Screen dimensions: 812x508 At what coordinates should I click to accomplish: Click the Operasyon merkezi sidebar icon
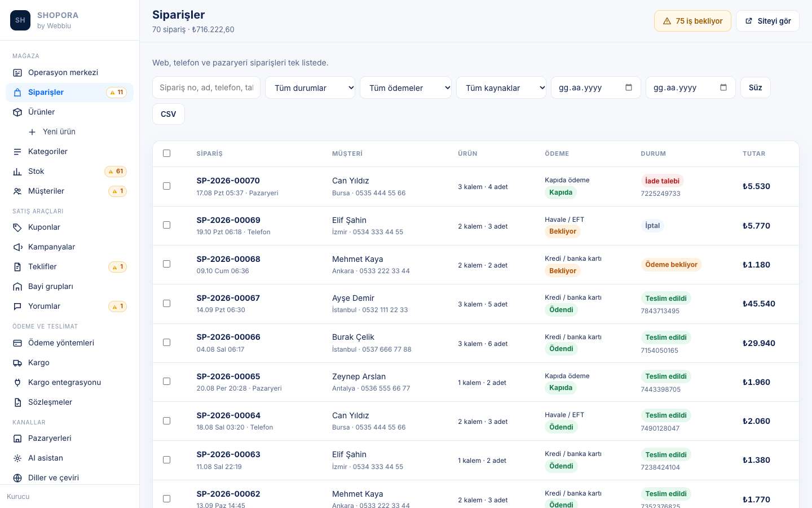pyautogui.click(x=17, y=73)
